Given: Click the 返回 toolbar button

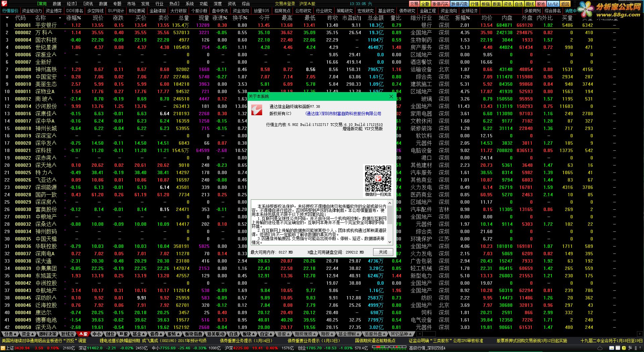Looking at the screenshot, I should [565, 4].
